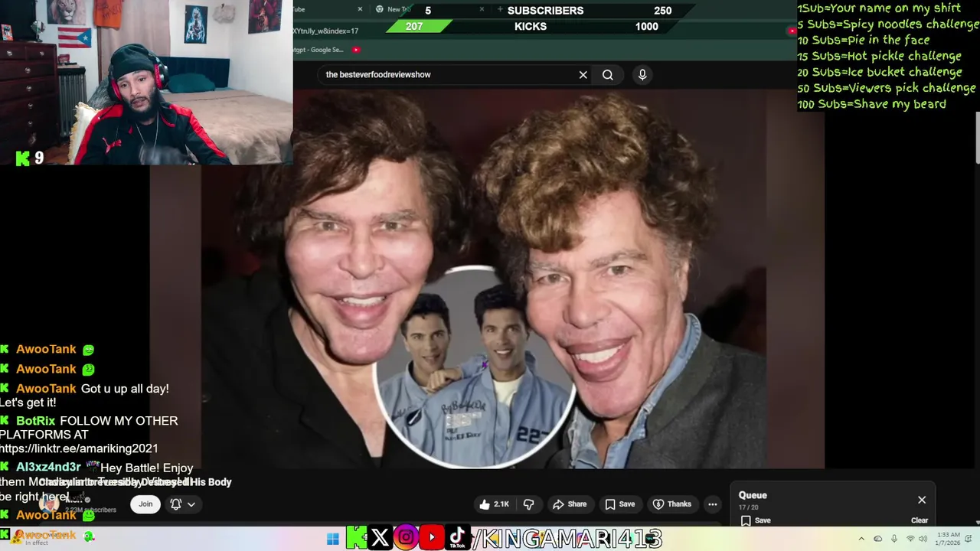Send Thanks to the creator

click(671, 504)
